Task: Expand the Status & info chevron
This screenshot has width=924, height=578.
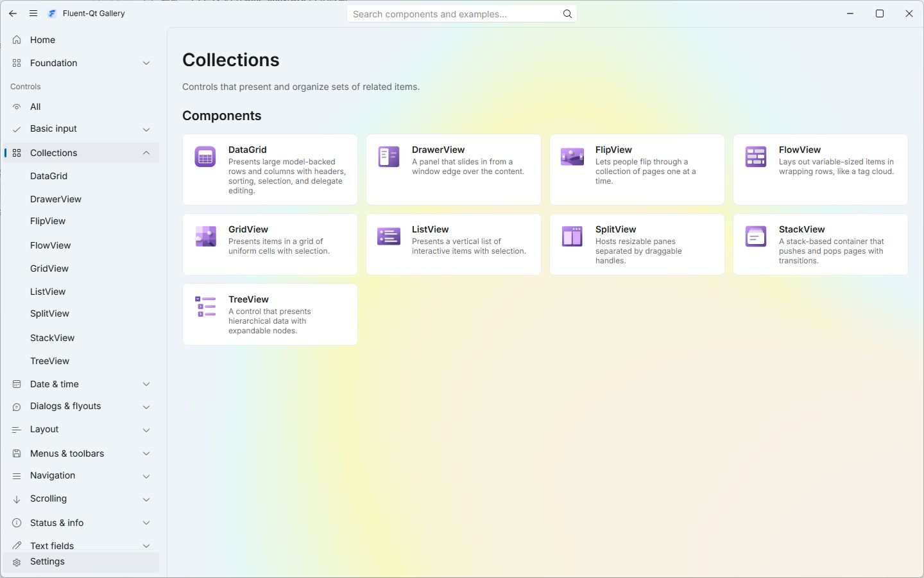Action: point(146,523)
